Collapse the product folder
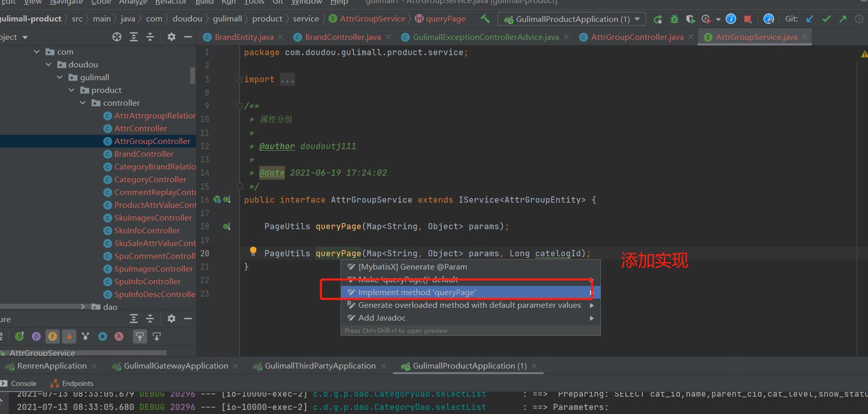 (x=71, y=90)
